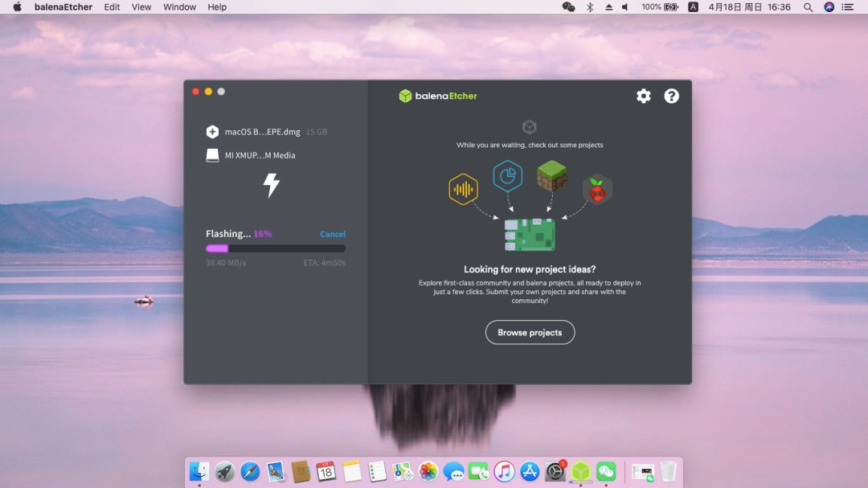Click the flashing progress bar
Viewport: 868px width, 488px height.
[276, 248]
